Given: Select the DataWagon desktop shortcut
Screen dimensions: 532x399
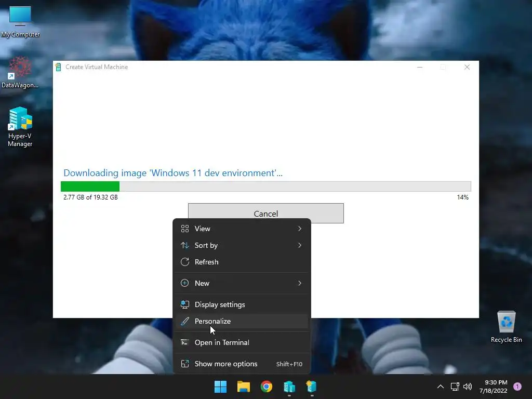Looking at the screenshot, I should [20, 73].
